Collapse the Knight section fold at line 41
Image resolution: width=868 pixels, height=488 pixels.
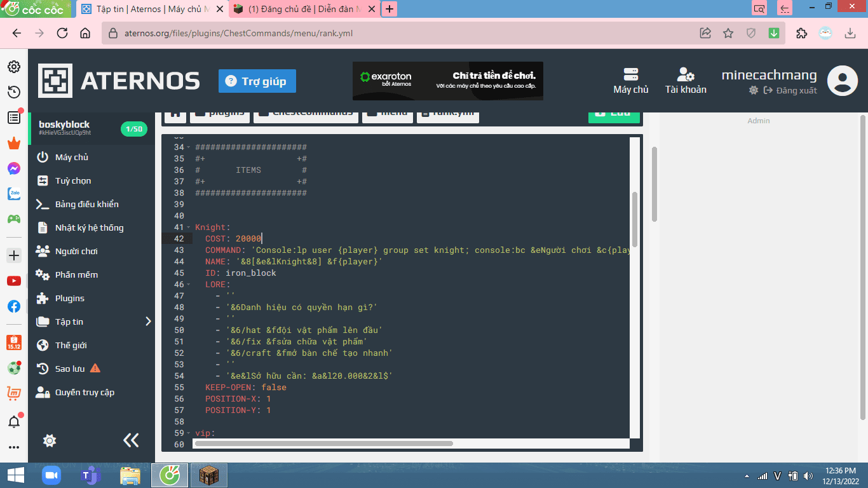(x=189, y=227)
